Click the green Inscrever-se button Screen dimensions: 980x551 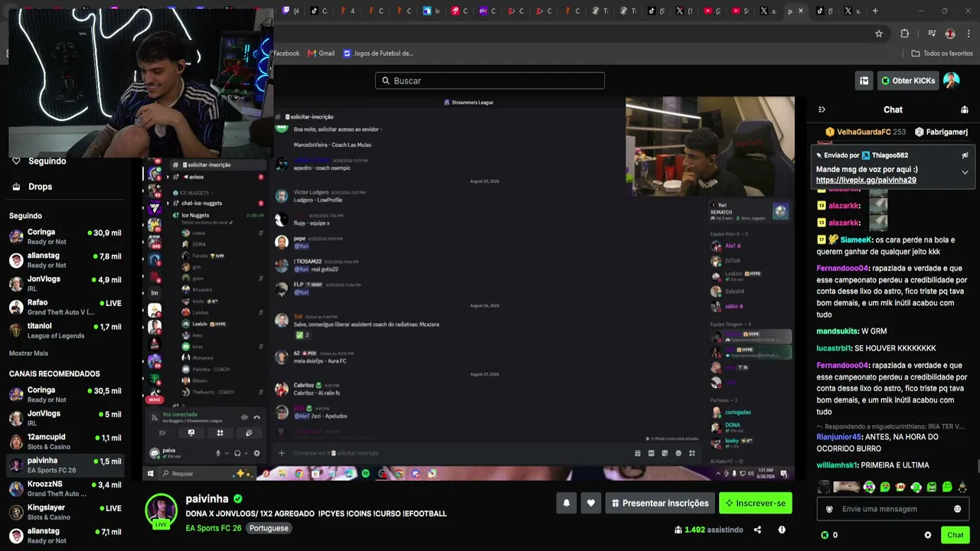755,503
